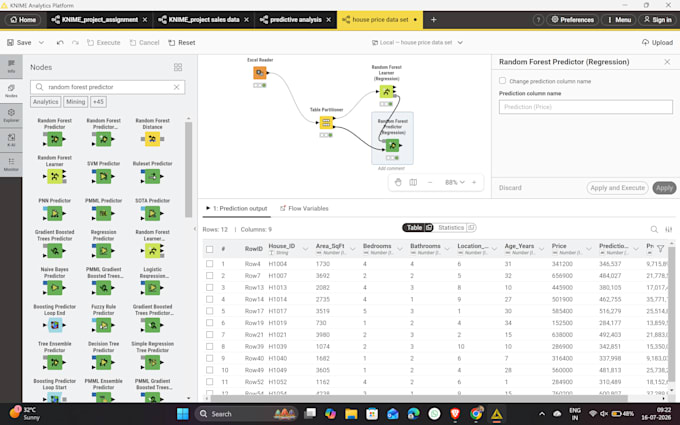Select the Fuzzy Rule Predictor node icon
This screenshot has width=680, height=425.
103,325
